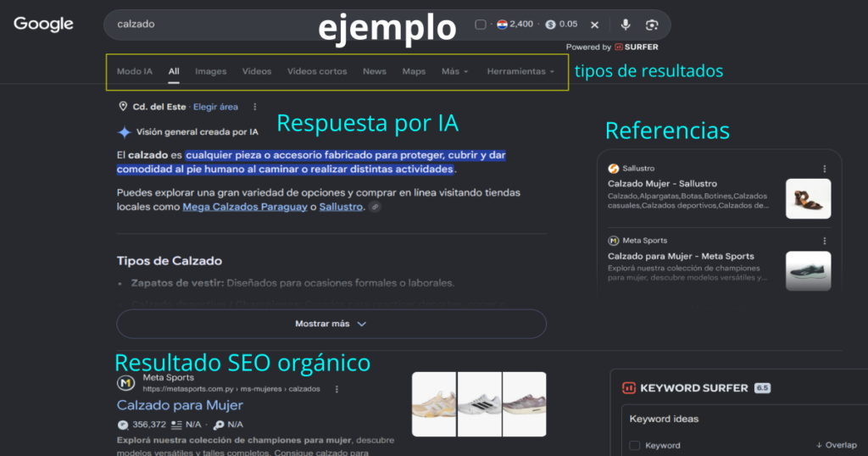
Task: Open the Sallustro inline link
Action: coord(341,207)
